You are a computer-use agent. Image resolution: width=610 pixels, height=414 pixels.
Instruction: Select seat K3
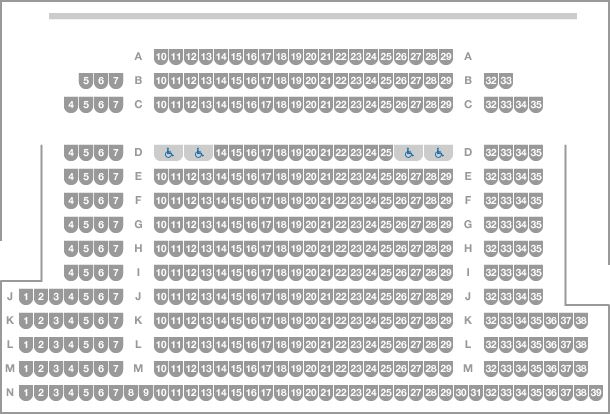[56, 321]
